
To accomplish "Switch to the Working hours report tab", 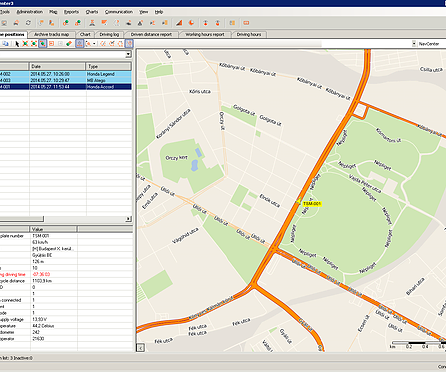I will tap(205, 34).
